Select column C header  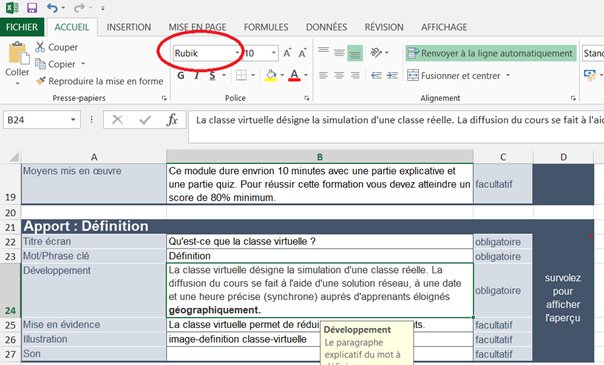(x=503, y=157)
